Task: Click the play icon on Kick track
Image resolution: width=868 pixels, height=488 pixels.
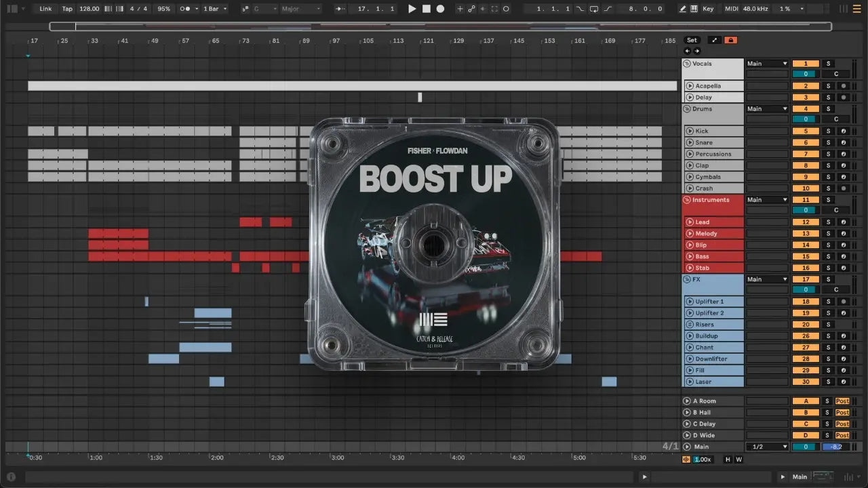Action: point(689,131)
